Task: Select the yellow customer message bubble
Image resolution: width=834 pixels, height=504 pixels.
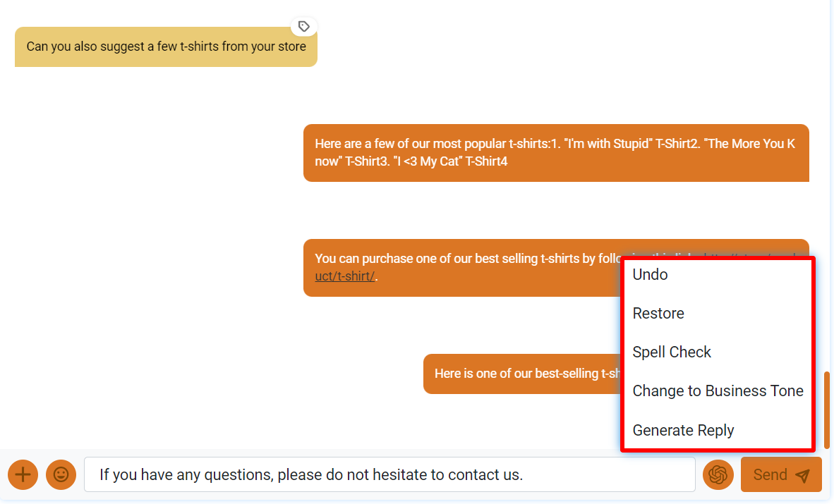Action: 166,47
